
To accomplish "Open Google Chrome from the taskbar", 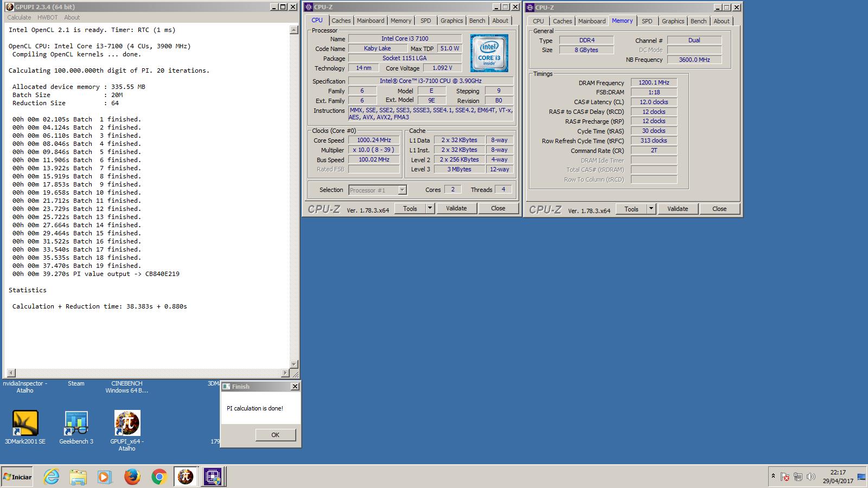I will 158,477.
